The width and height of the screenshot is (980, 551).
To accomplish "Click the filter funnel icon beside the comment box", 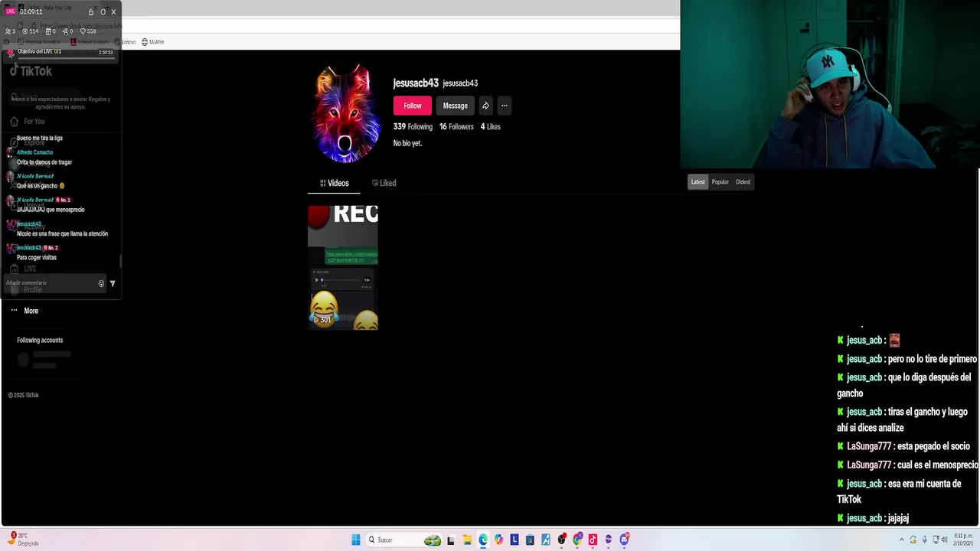I will point(113,283).
